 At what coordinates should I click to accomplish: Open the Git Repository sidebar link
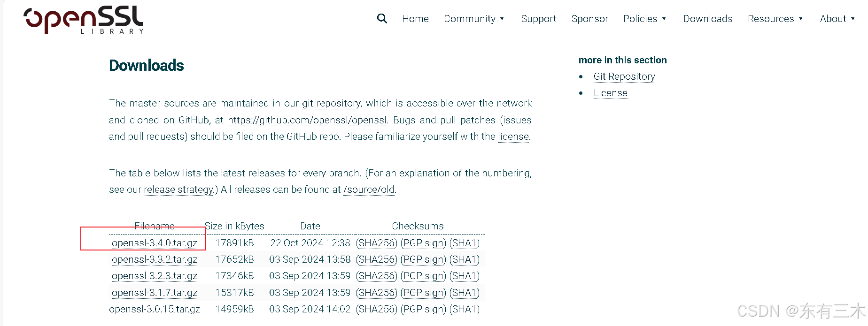point(624,76)
